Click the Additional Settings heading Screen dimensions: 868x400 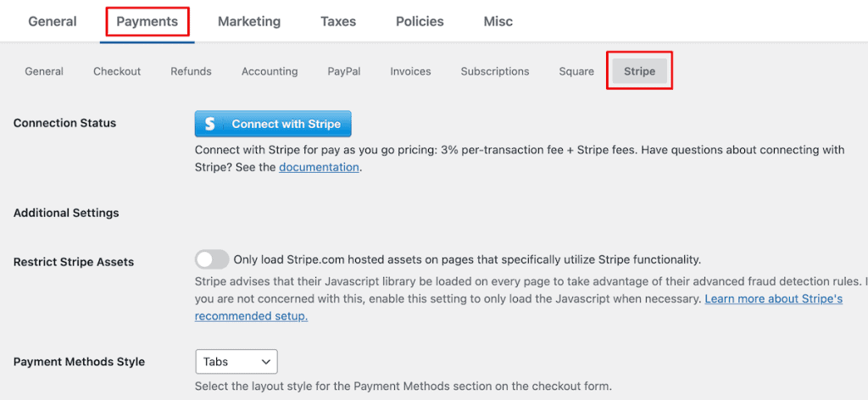(66, 213)
